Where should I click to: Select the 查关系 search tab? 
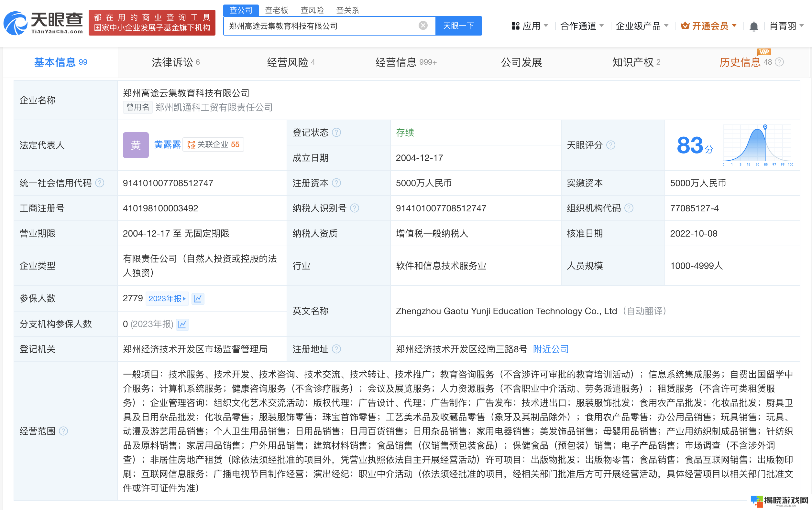coord(348,10)
